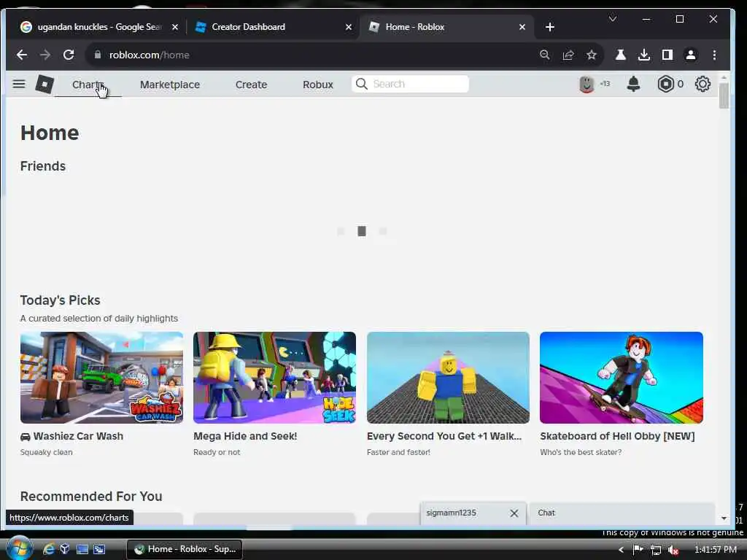Go to the Create page
The image size is (747, 560).
coord(251,85)
